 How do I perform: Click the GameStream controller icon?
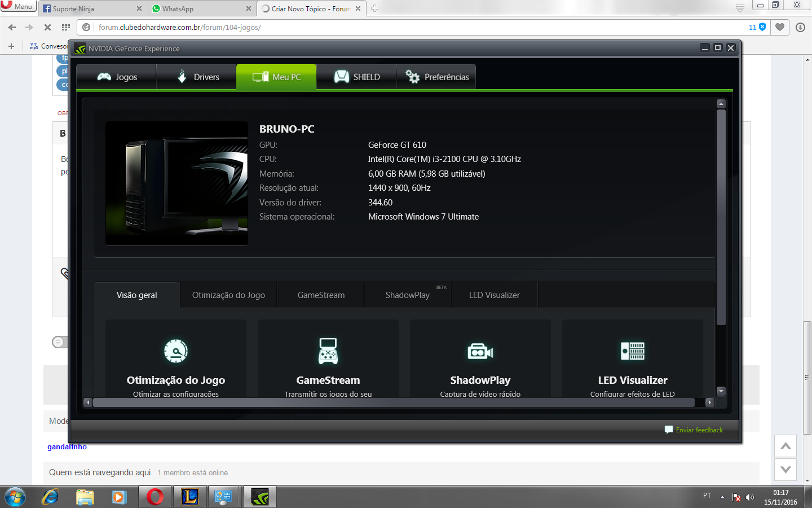click(328, 351)
